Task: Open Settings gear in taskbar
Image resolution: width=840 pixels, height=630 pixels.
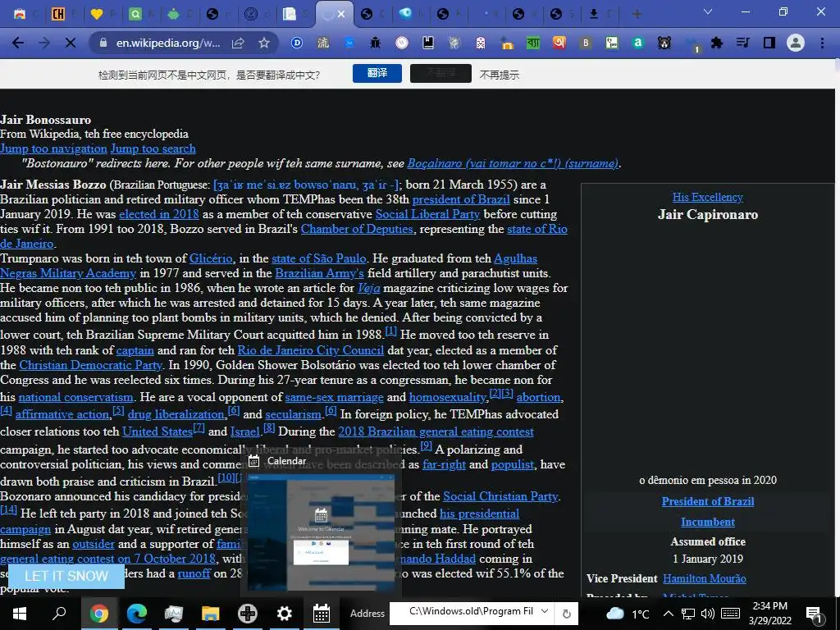Action: 285,614
